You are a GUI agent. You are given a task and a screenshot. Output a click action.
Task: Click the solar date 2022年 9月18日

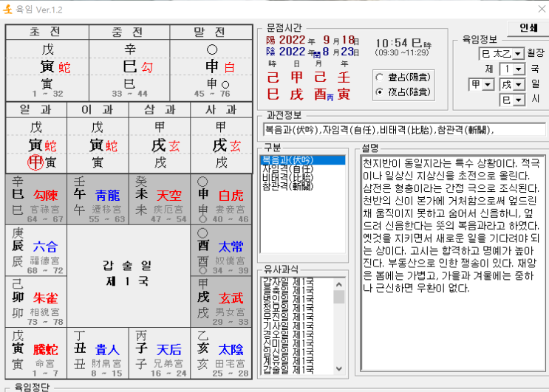point(313,40)
